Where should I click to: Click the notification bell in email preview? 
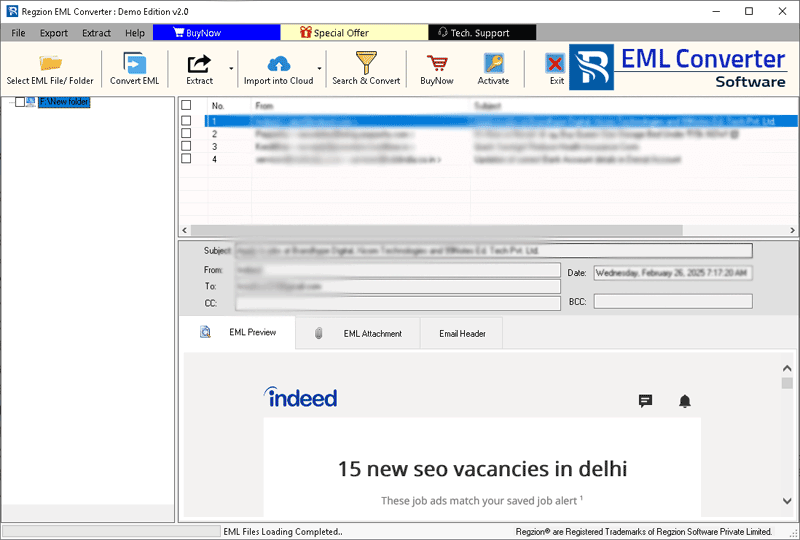click(x=685, y=401)
